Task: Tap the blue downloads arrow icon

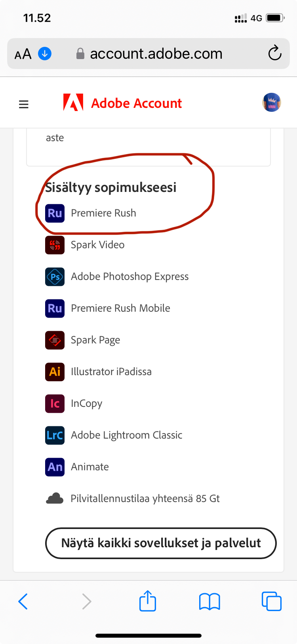Action: (x=45, y=53)
